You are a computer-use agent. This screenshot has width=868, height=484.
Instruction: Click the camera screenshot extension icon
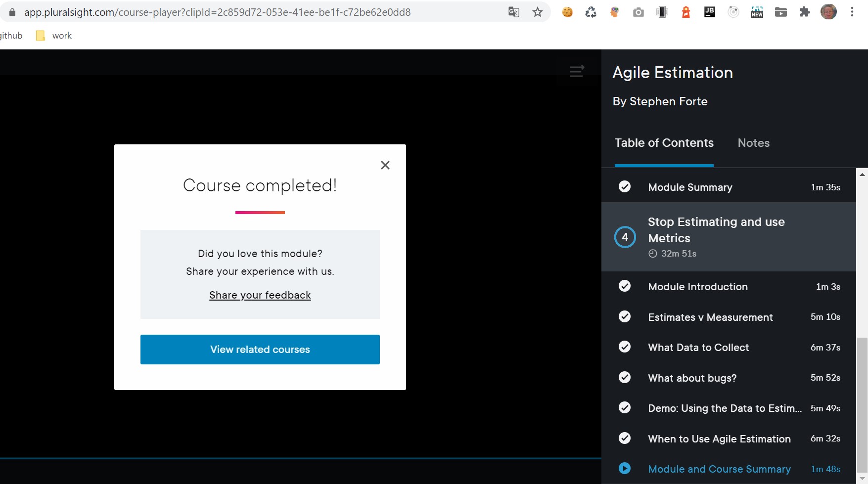pos(639,12)
